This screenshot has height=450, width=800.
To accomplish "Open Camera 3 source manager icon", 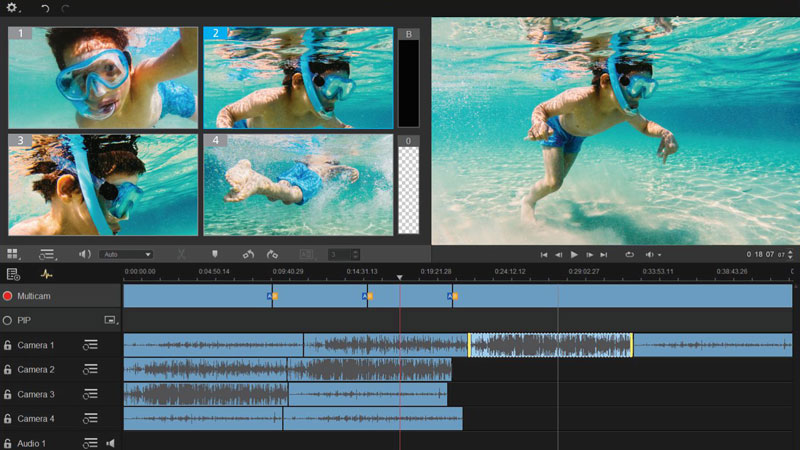I will [90, 394].
